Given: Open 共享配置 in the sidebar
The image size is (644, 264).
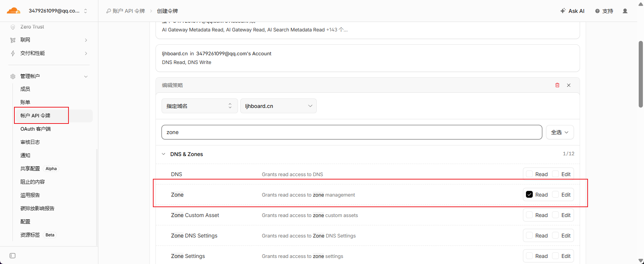Looking at the screenshot, I should click(x=30, y=169).
